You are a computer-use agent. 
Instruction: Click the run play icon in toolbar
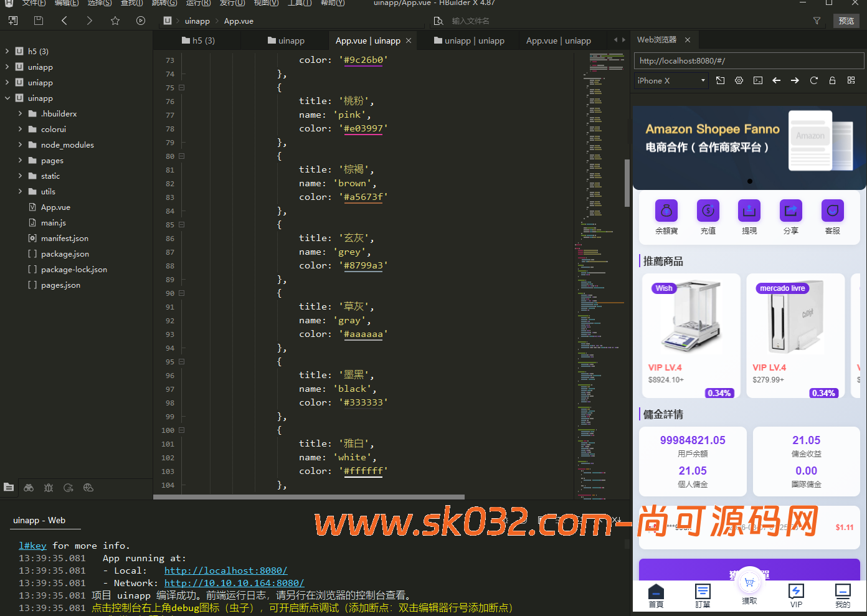pos(141,21)
